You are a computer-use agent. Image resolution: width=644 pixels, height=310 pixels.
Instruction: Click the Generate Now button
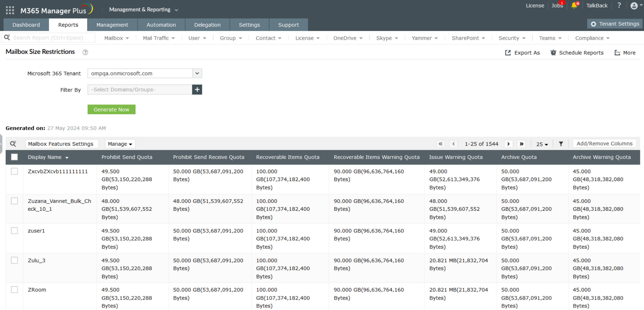[x=112, y=110]
